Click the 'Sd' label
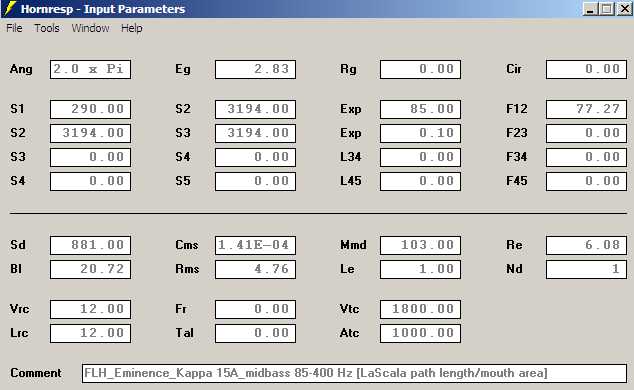 click(x=18, y=245)
